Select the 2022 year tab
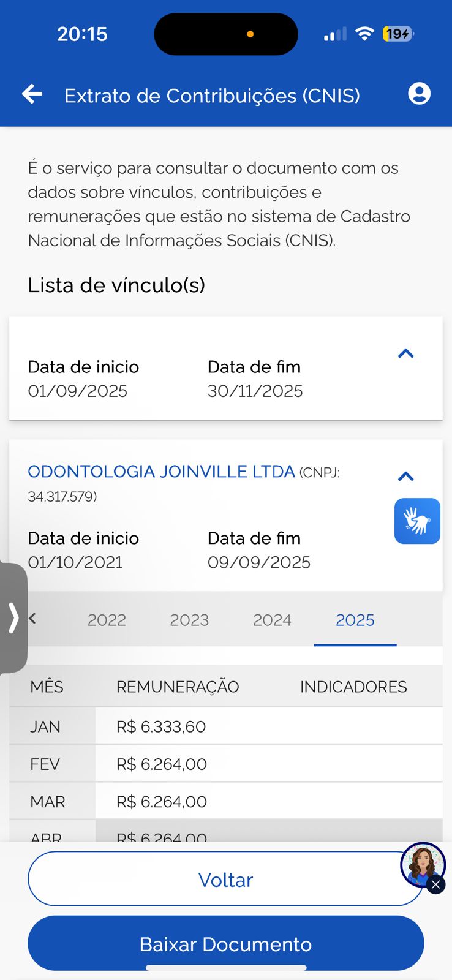 (x=107, y=620)
